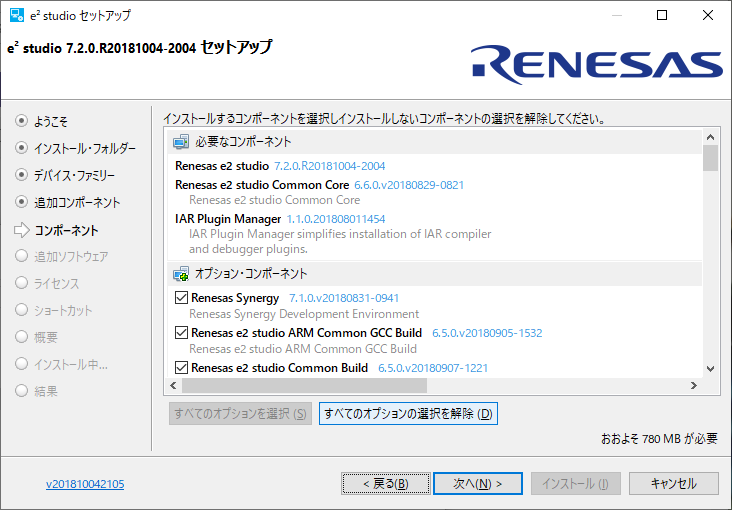This screenshot has width=732, height=510.
Task: Select the ようこそ step radio
Action: 21,120
